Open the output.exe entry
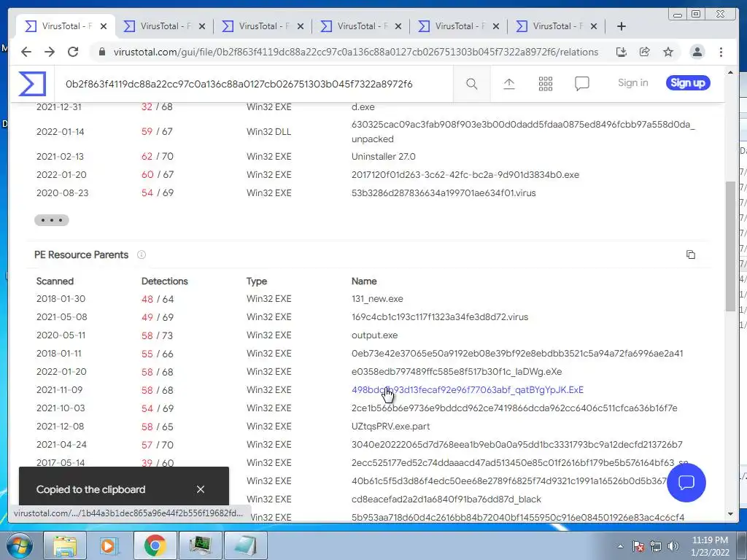Screen dimensions: 747x560 [374, 335]
